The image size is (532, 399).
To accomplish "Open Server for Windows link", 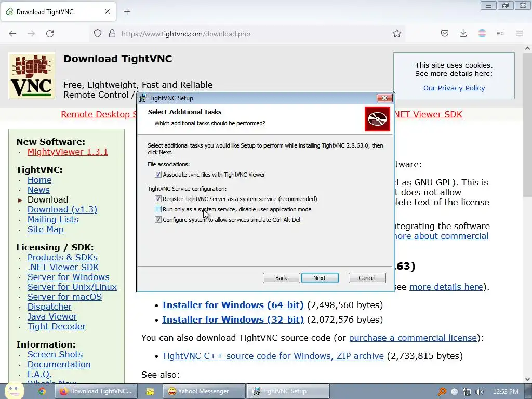I will click(x=69, y=277).
